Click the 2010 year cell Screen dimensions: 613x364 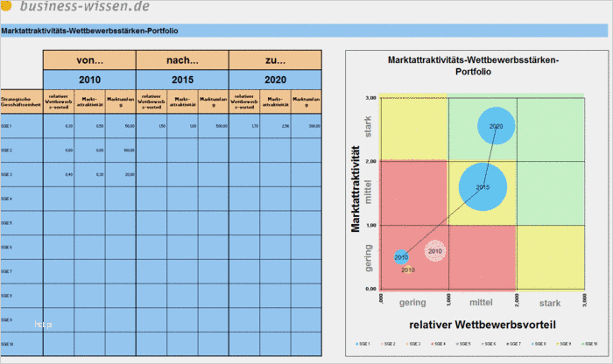(89, 80)
